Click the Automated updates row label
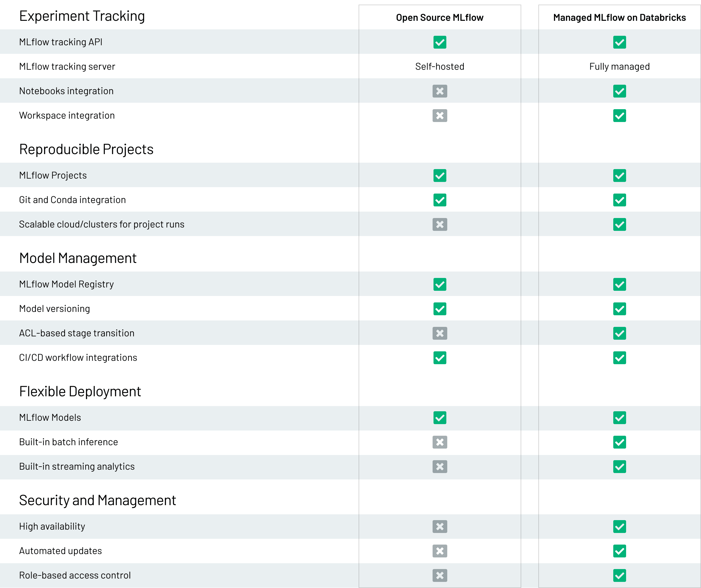The width and height of the screenshot is (701, 588). coord(61,551)
